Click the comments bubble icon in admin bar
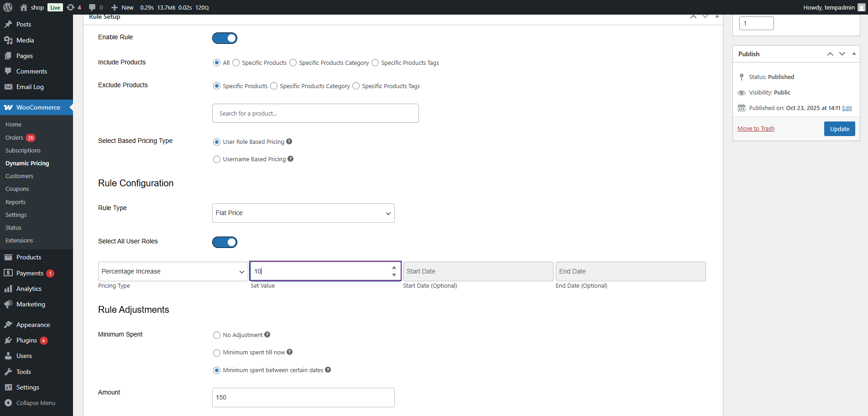The height and width of the screenshot is (416, 868). coord(92,7)
